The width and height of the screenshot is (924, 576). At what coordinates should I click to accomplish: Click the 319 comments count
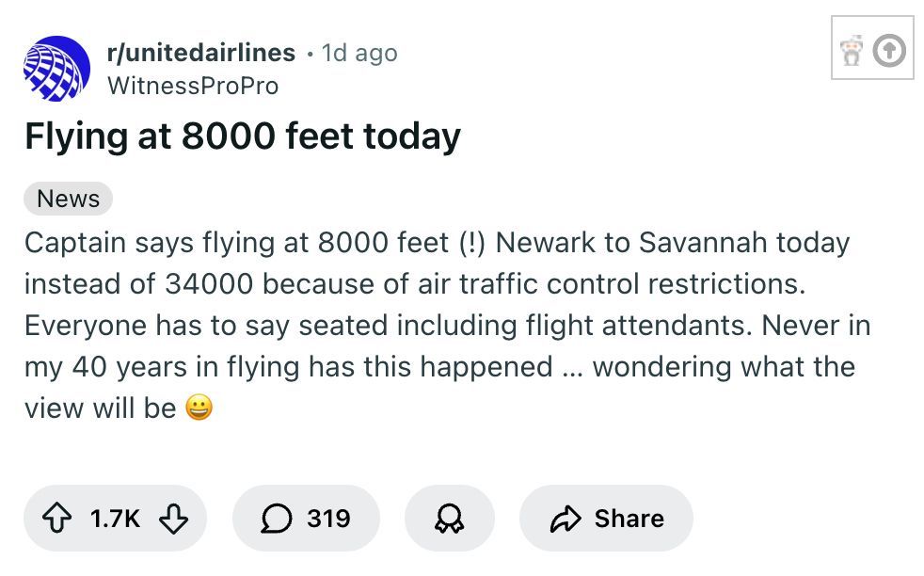(328, 518)
